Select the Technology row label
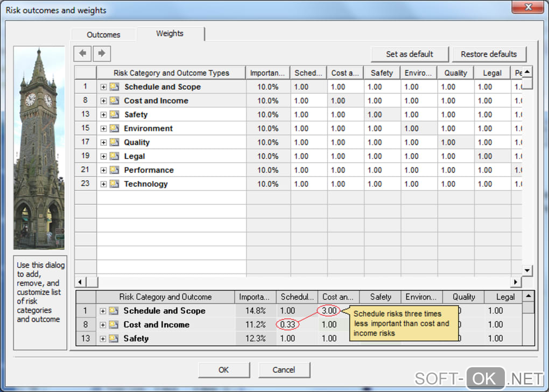 [x=146, y=184]
